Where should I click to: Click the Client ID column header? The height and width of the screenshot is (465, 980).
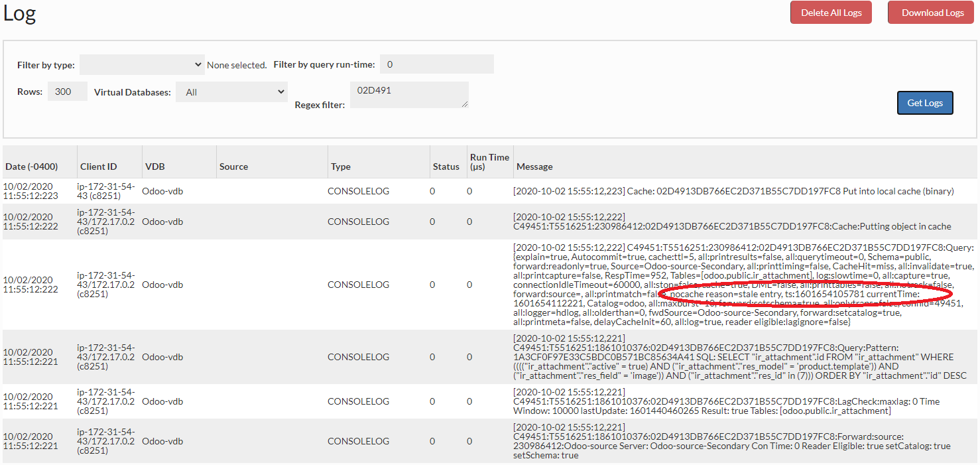(x=99, y=166)
